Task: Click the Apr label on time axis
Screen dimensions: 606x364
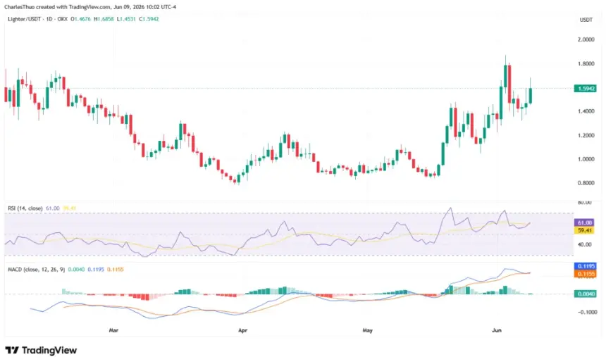Action: 242,330
